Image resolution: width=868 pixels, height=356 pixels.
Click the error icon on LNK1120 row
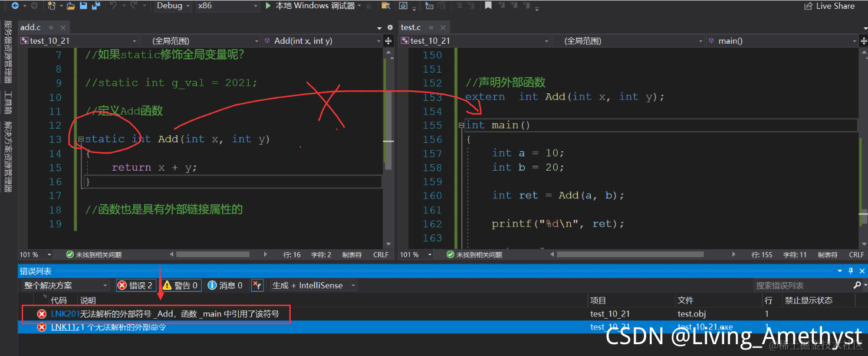click(x=42, y=327)
